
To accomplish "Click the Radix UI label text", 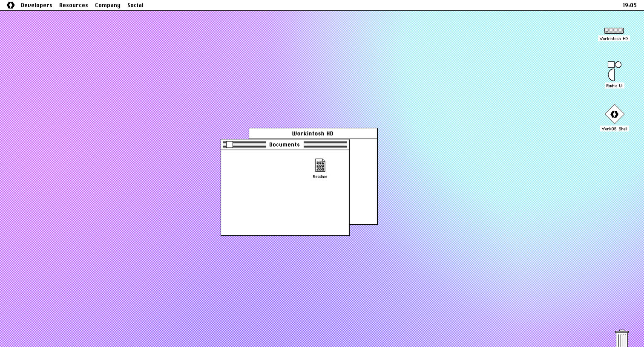I will (x=614, y=86).
